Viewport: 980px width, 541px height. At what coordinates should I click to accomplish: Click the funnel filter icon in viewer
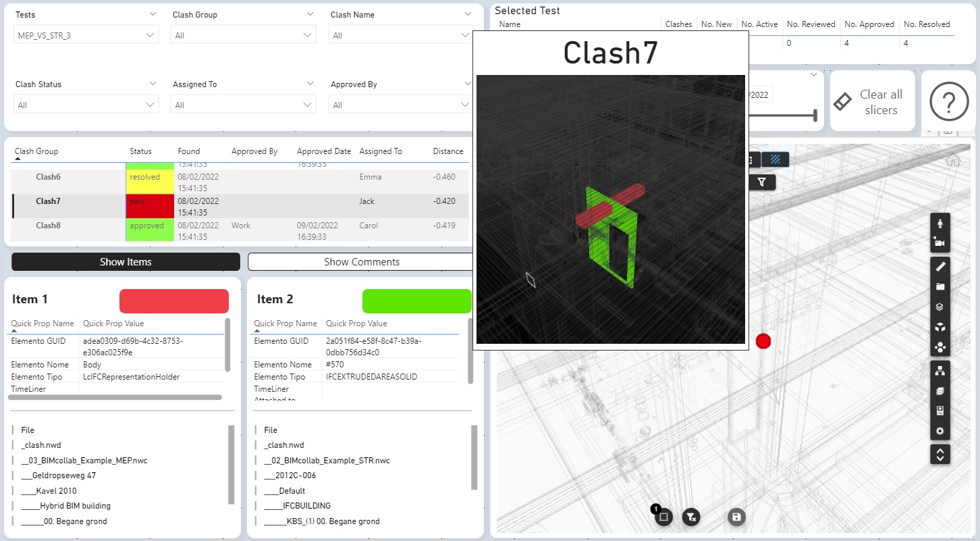(x=762, y=182)
